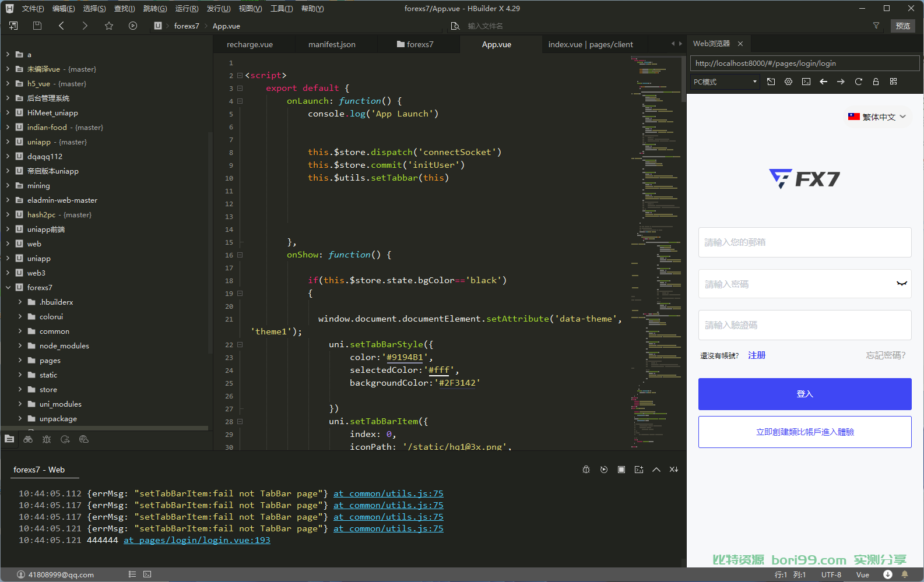Open the 编辑(E) menu

point(64,9)
